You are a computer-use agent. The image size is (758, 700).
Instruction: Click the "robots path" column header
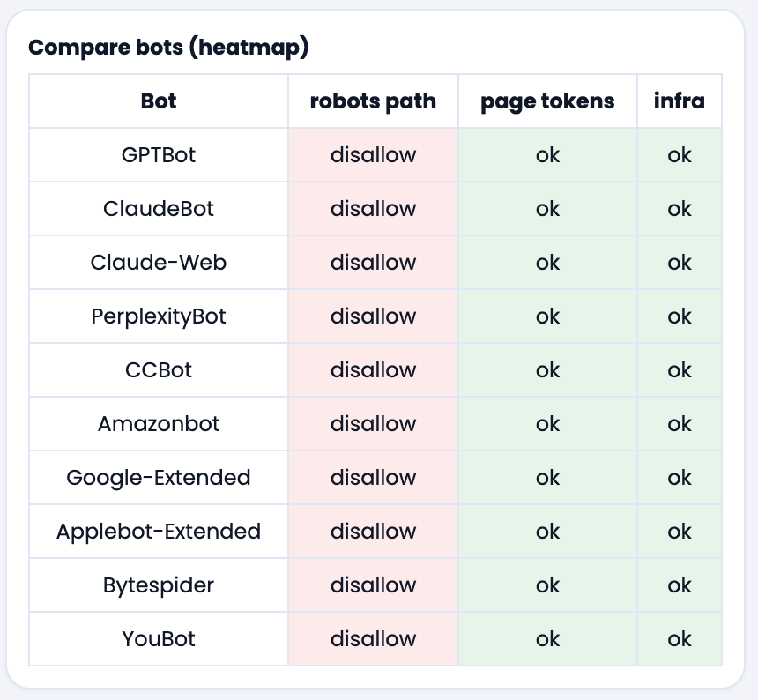373,101
